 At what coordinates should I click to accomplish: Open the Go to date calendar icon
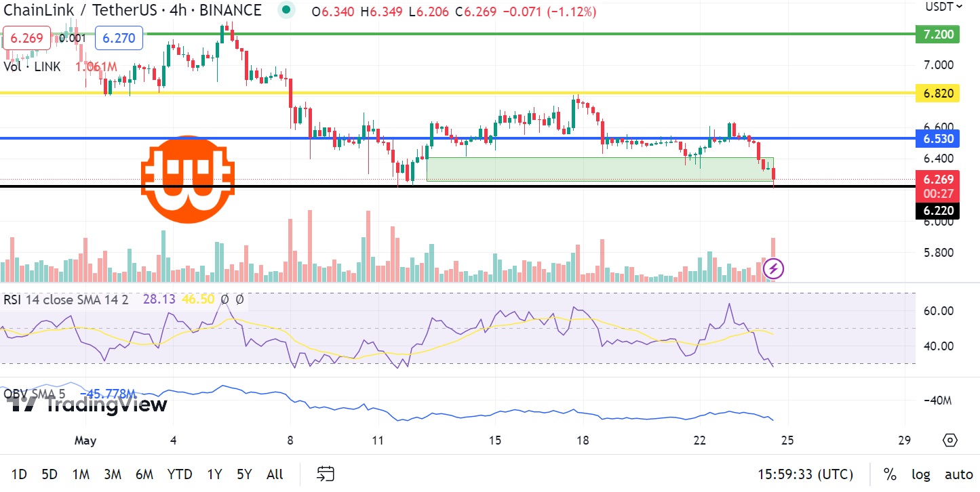click(x=326, y=474)
